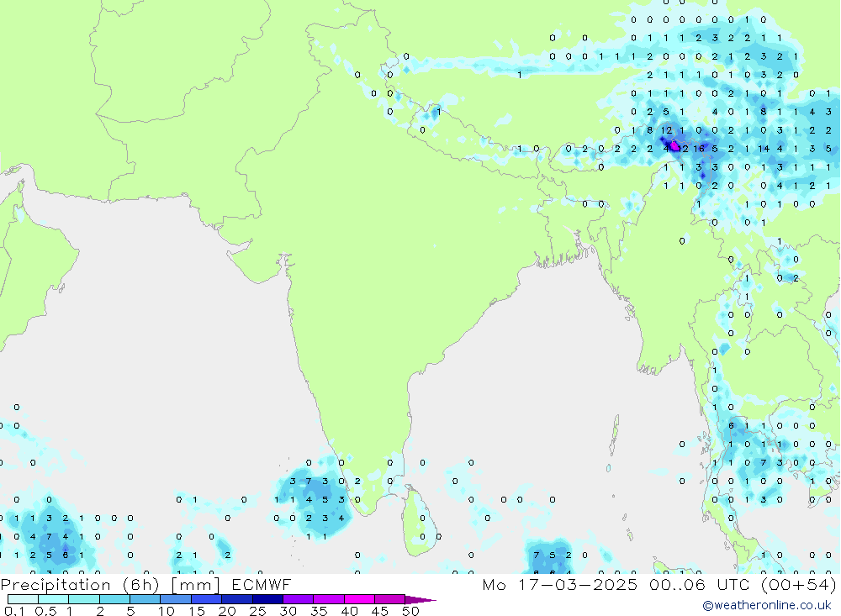Click the "[mm]" unit label
Viewport: 841px width, 616px height.
(195, 584)
